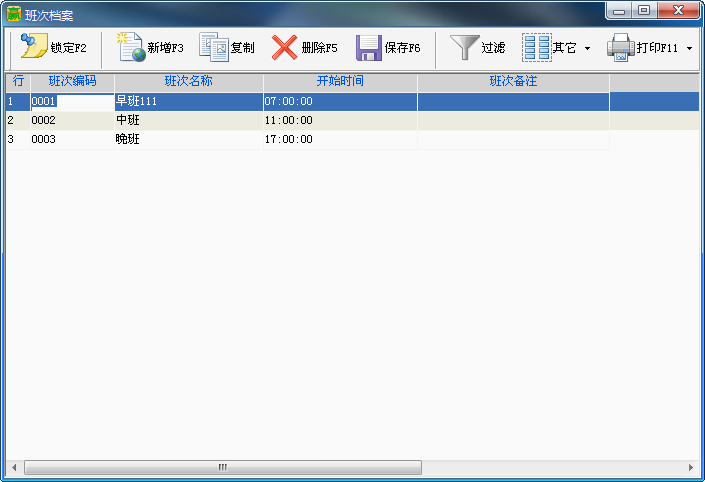Click the 复制 copy icon
This screenshot has height=482, width=705.
coord(213,47)
